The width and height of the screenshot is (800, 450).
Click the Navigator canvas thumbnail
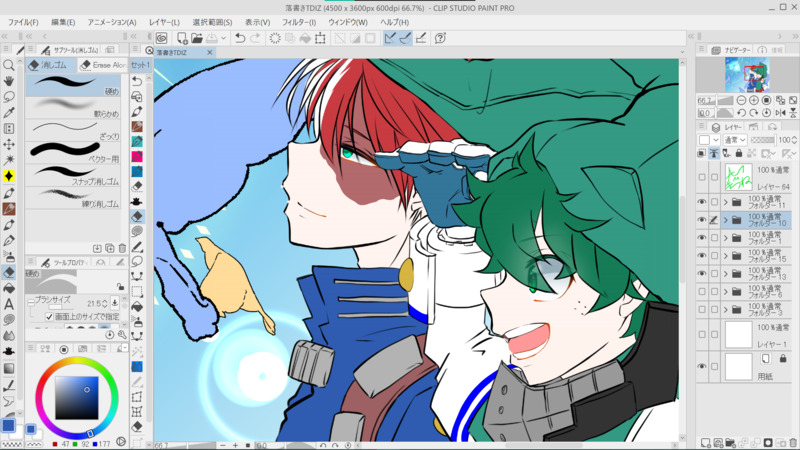(747, 74)
